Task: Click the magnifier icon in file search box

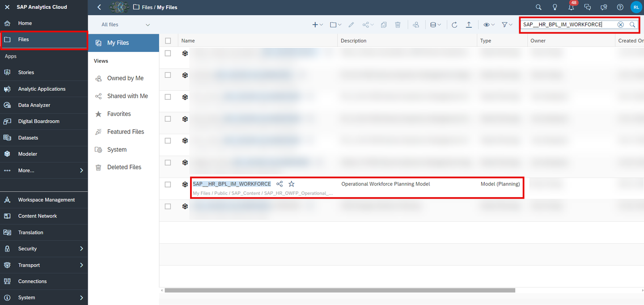Action: click(632, 25)
